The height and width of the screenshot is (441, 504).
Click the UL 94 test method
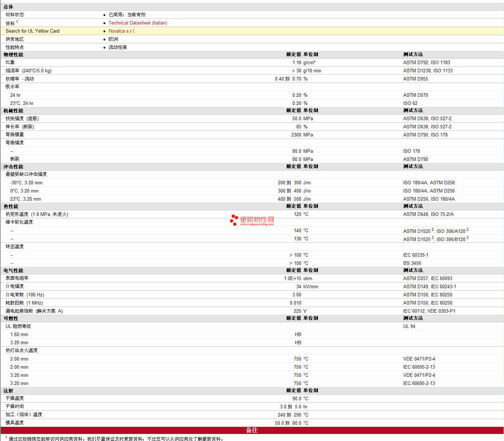coord(409,326)
